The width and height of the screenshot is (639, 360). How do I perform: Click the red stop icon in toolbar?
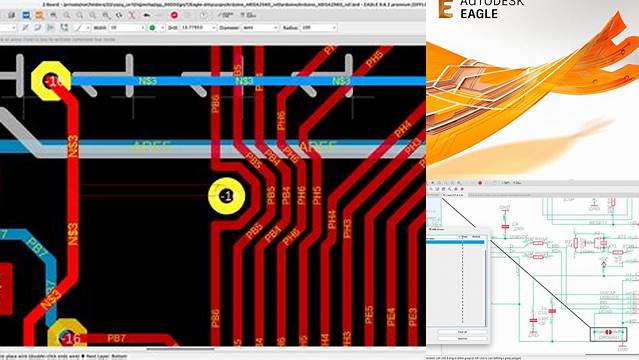(x=174, y=15)
